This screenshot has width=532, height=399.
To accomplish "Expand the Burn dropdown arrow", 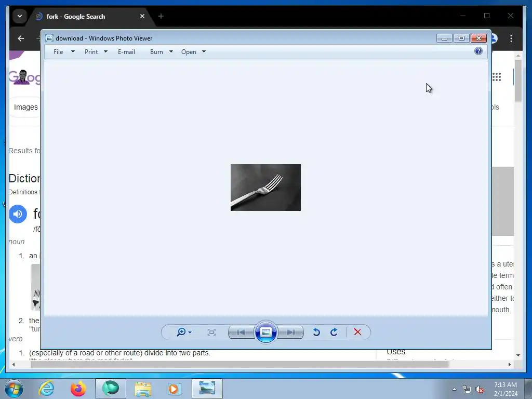I will click(171, 52).
